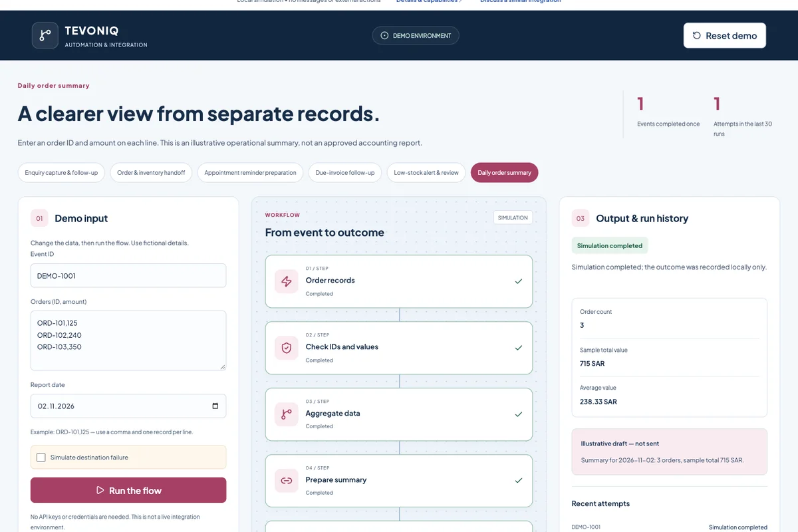The width and height of the screenshot is (798, 532).
Task: Open the Appointment reminder preparation tab
Action: click(250, 173)
